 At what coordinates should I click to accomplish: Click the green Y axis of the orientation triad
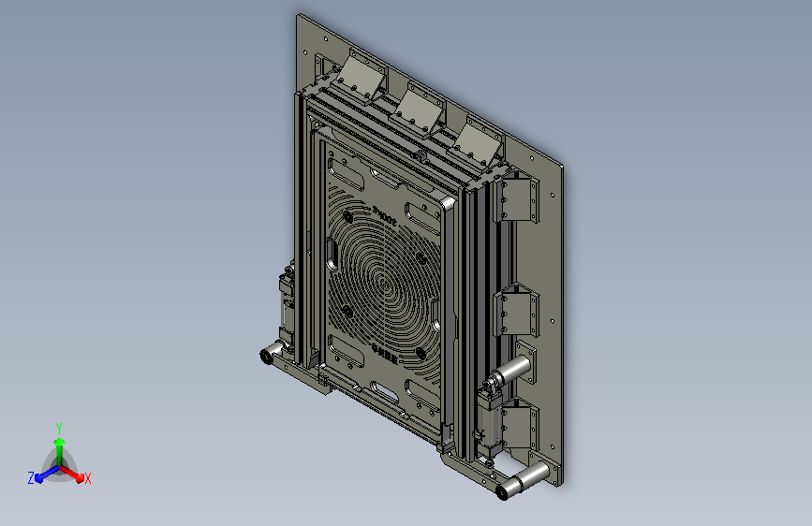[x=59, y=451]
